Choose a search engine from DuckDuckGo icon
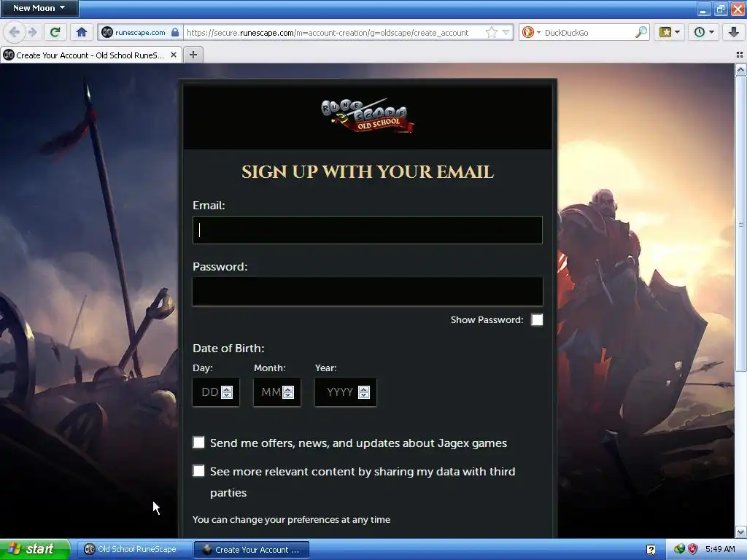The width and height of the screenshot is (747, 560). click(x=531, y=32)
